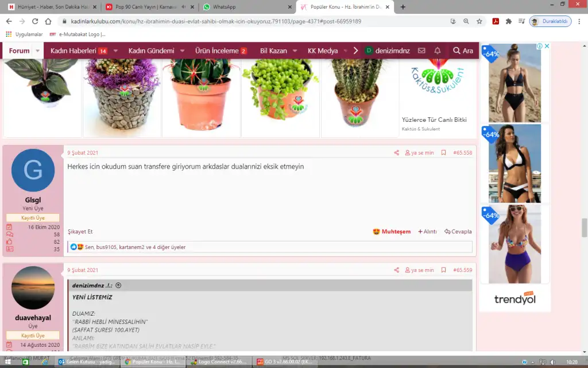This screenshot has height=368, width=588.
Task: Reload the page in Chrome
Action: [35, 21]
